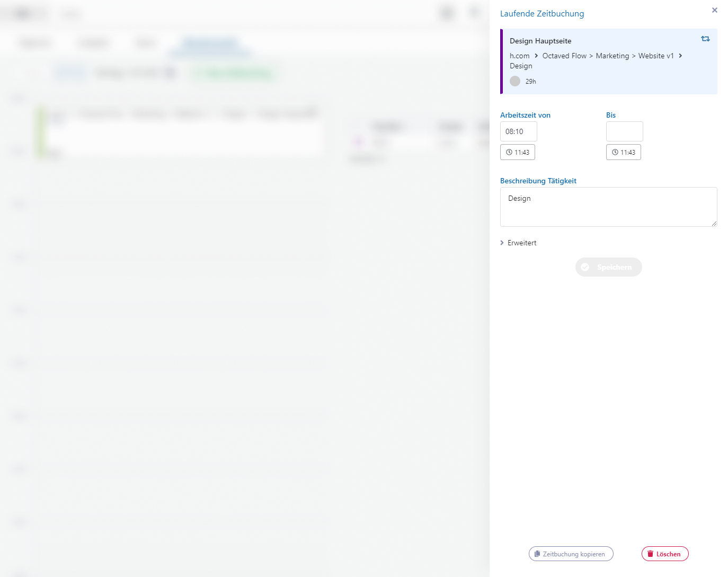Viewport: 728px width, 577px height.
Task: Click the 29h time value
Action: [531, 81]
